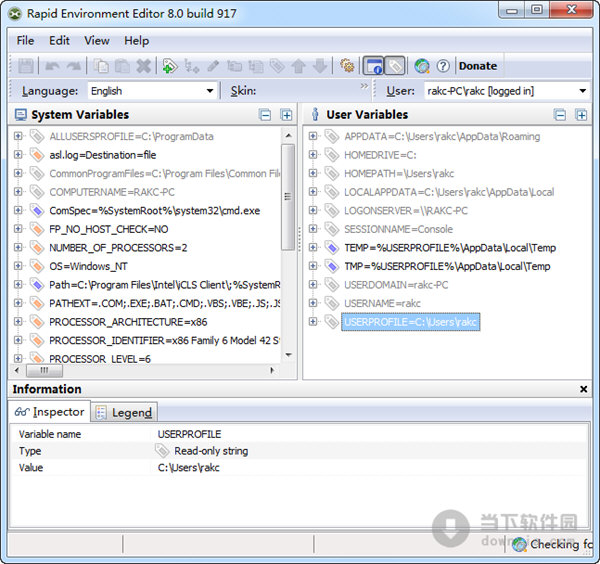
Task: Toggle the Information panel toolbar button
Action: point(373,66)
